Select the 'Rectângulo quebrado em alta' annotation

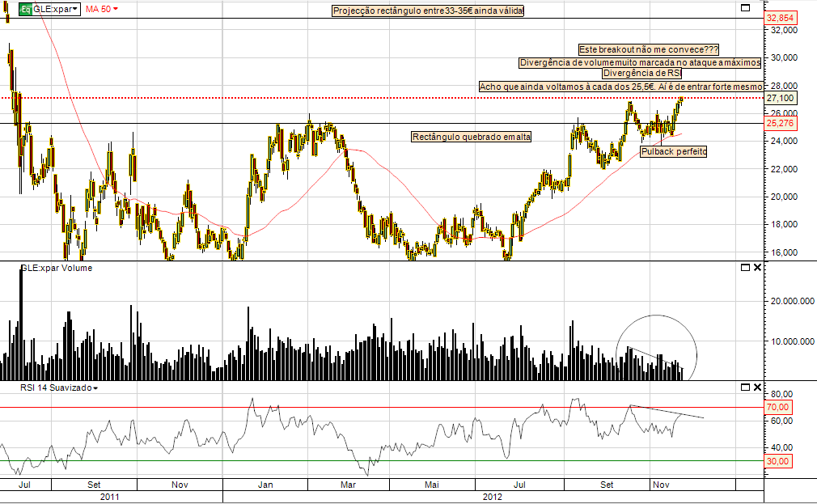(x=472, y=137)
